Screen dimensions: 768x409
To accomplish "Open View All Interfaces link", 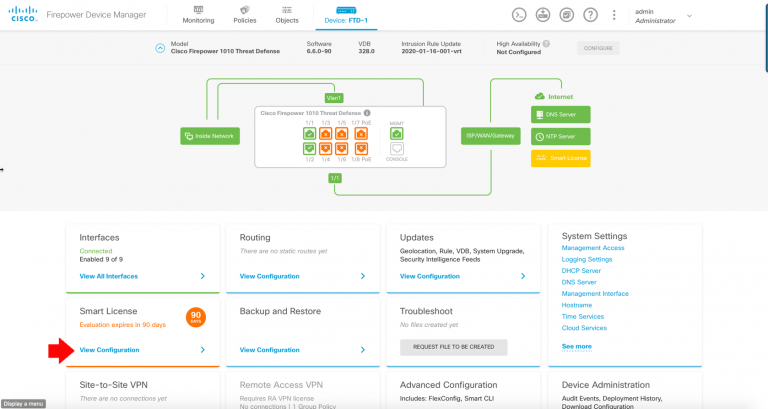I will tap(109, 276).
